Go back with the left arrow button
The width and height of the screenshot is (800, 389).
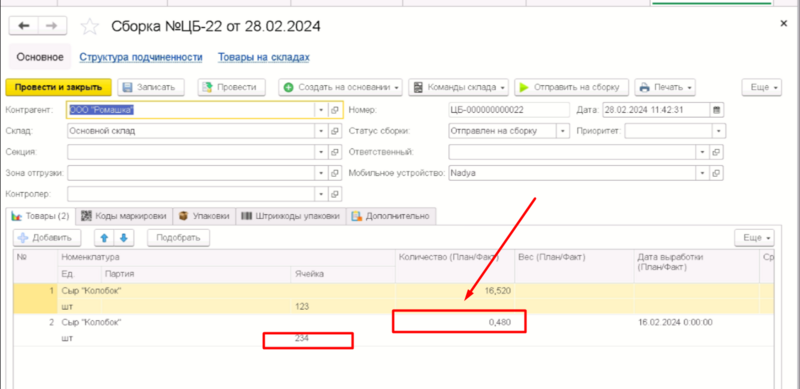point(23,26)
